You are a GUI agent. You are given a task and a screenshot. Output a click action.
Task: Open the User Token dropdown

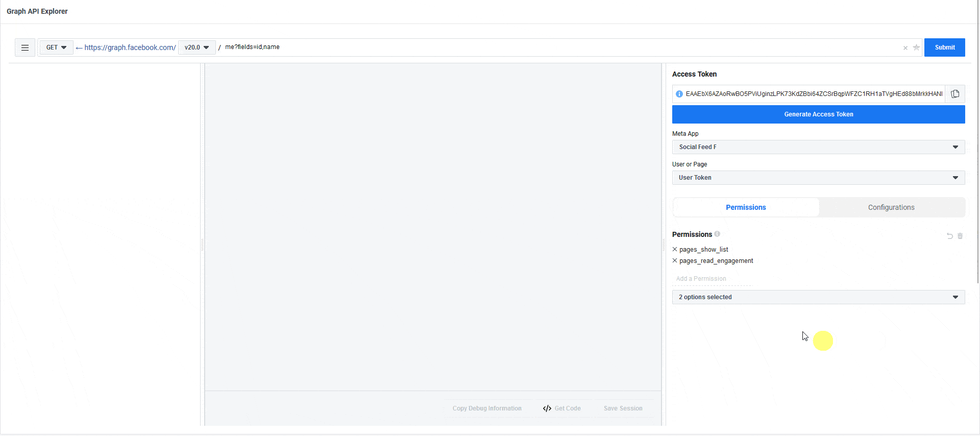point(818,178)
